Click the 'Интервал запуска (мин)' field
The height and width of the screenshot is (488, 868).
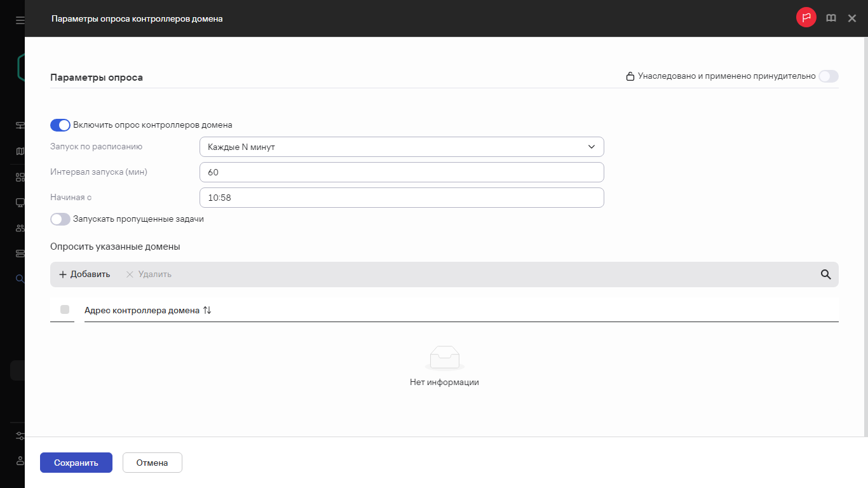click(x=401, y=172)
